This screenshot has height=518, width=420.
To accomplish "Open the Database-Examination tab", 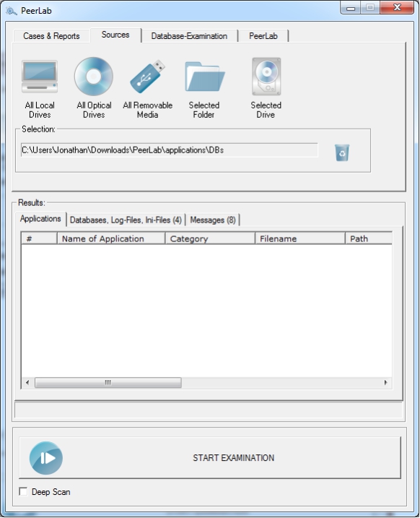I will click(x=189, y=35).
